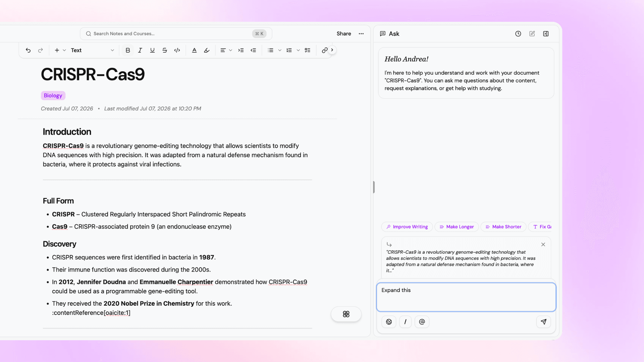Insert a bulleted list

[270, 50]
